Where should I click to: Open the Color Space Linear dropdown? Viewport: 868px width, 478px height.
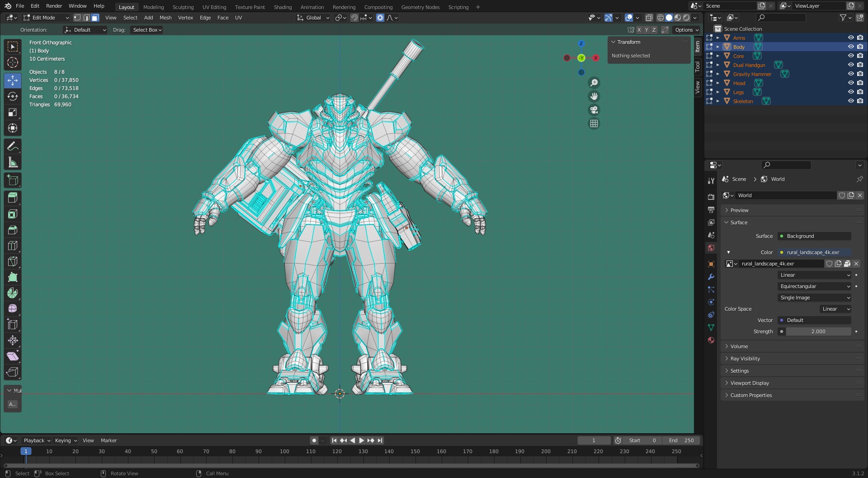(835, 309)
